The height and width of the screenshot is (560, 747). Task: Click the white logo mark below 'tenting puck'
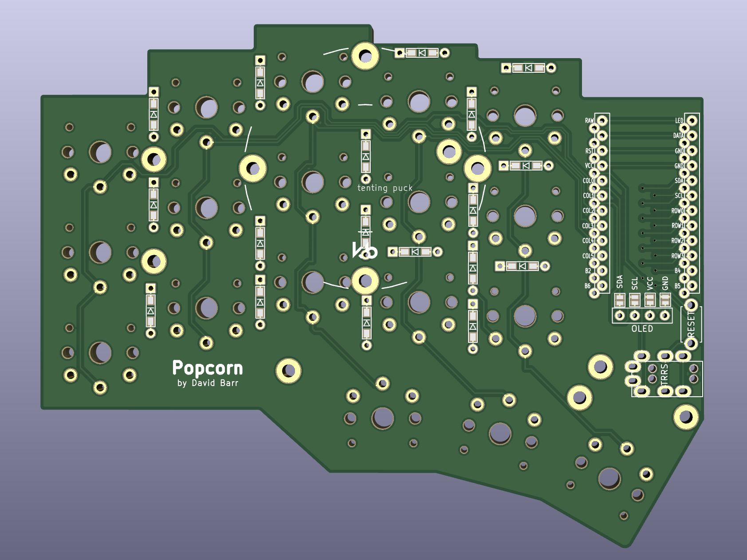click(365, 251)
